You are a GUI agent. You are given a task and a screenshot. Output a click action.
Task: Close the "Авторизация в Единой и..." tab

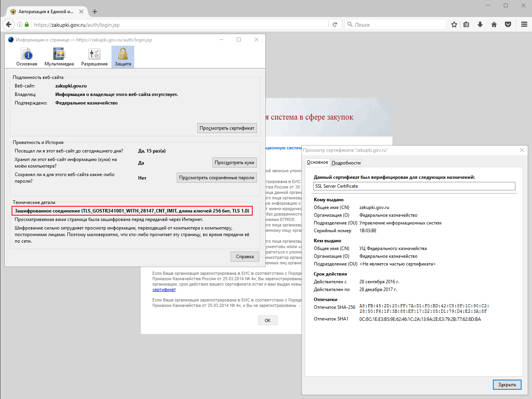[x=81, y=12]
